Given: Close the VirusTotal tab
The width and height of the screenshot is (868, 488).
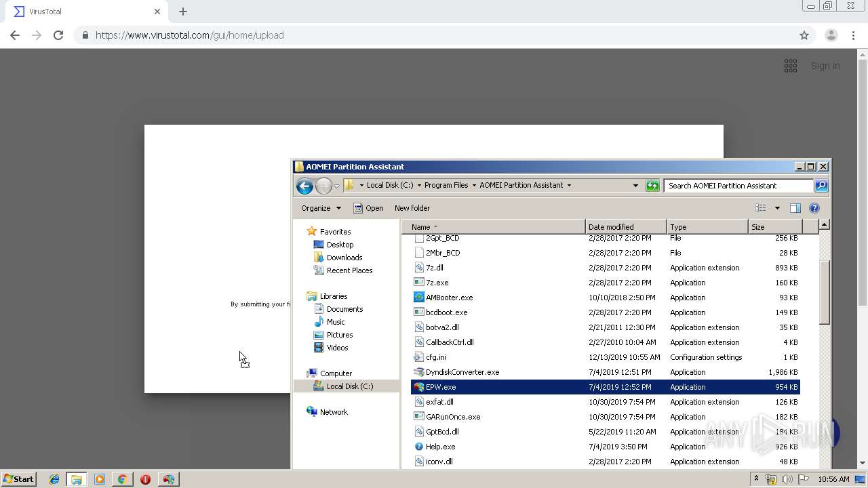Looking at the screenshot, I should pyautogui.click(x=157, y=12).
